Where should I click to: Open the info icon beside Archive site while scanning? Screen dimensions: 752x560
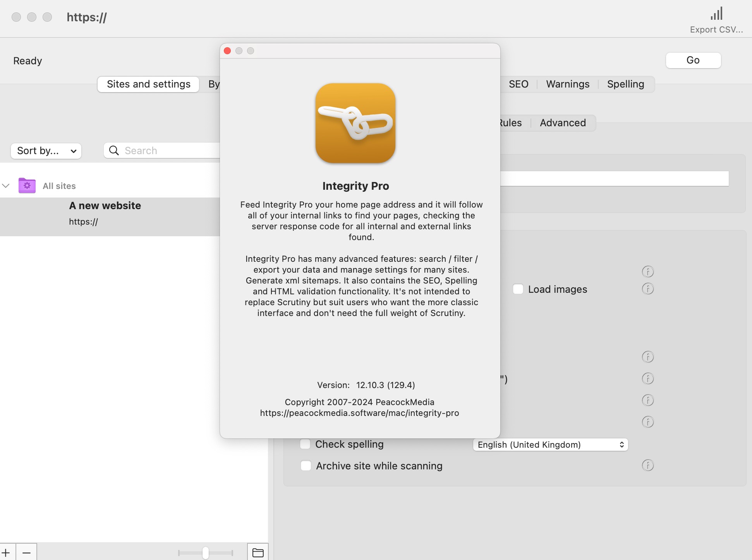coord(648,465)
